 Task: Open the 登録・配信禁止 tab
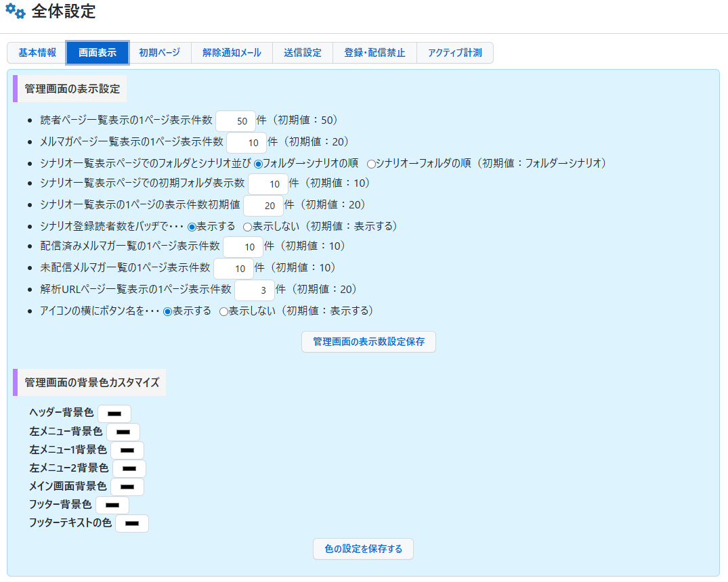[x=374, y=53]
